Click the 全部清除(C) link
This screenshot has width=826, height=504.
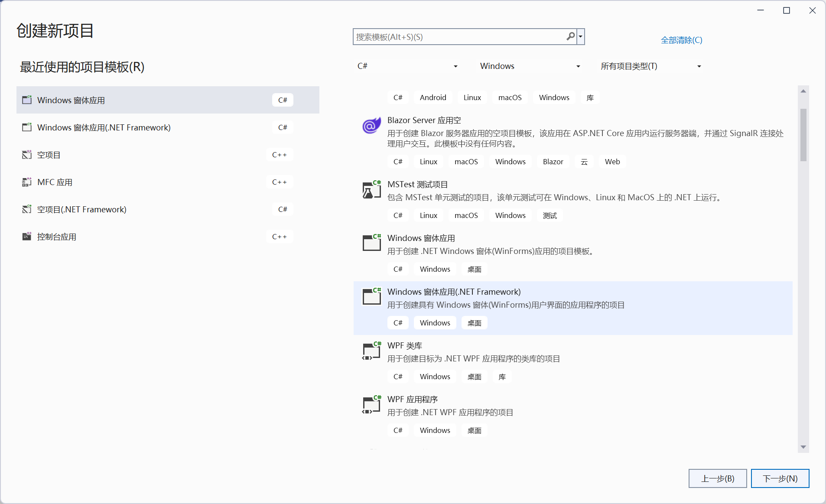pos(681,40)
